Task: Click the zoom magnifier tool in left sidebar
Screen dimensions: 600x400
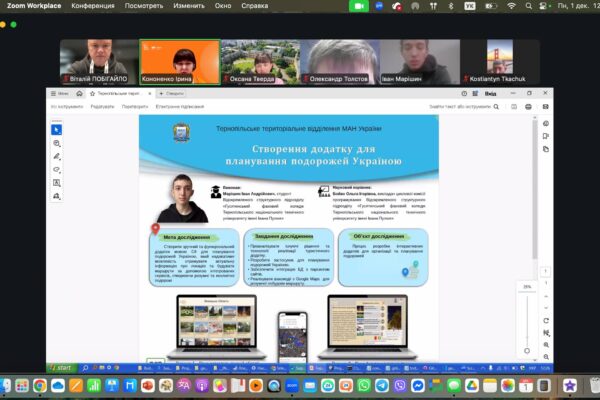Action: coord(57,143)
